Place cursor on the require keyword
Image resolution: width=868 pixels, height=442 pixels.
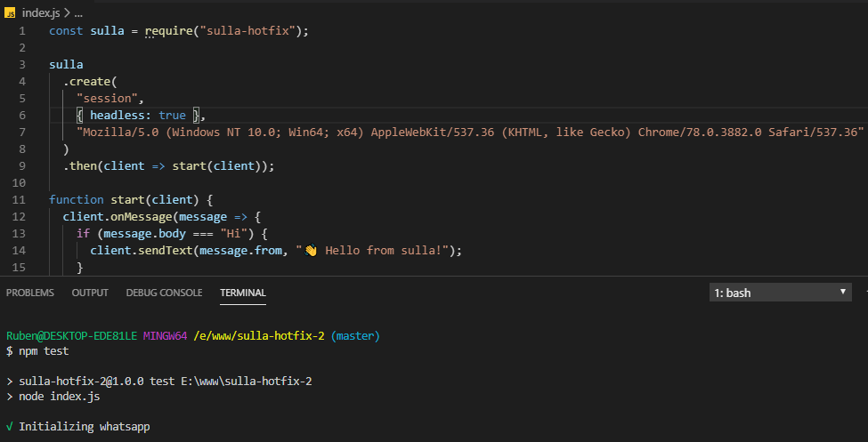[169, 31]
